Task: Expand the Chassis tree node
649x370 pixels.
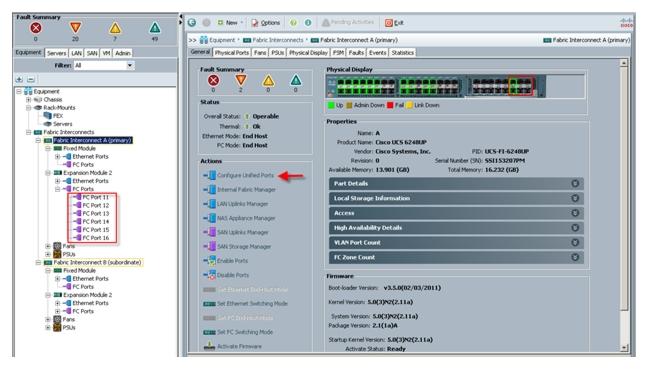Action: point(28,100)
